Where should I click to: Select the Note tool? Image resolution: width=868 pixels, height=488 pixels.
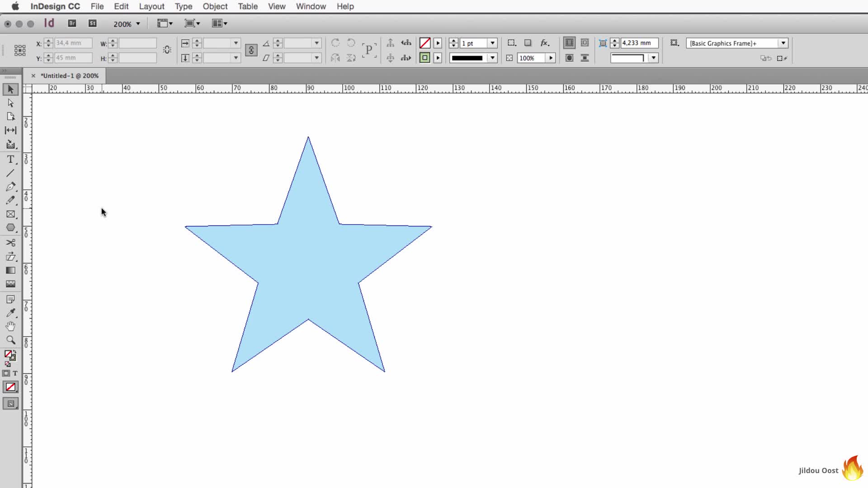click(x=10, y=299)
